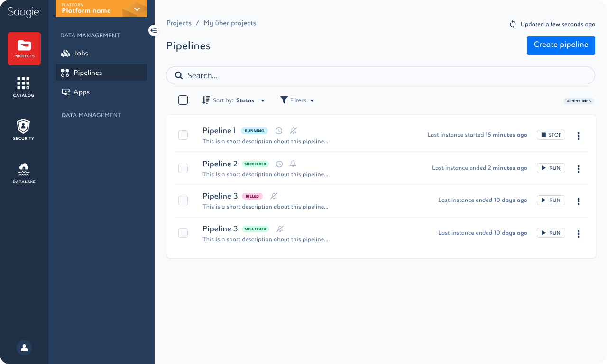Click 'Last instance ended 2 minutes ago'
Screen dimensions: 607x364
point(479,168)
